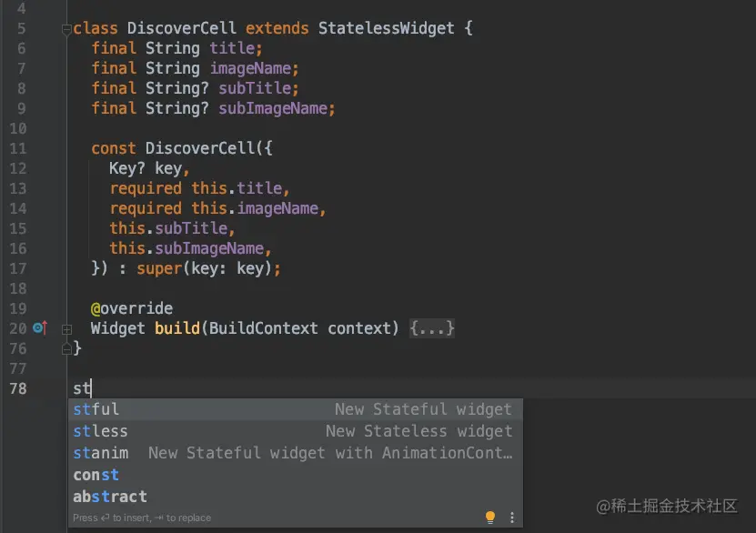Click the StatelessWidget class name

point(386,28)
